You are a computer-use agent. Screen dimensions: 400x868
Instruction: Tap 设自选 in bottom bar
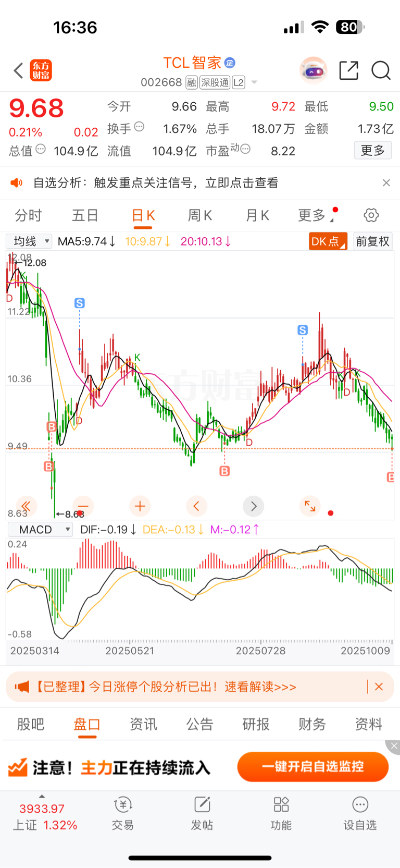360,814
